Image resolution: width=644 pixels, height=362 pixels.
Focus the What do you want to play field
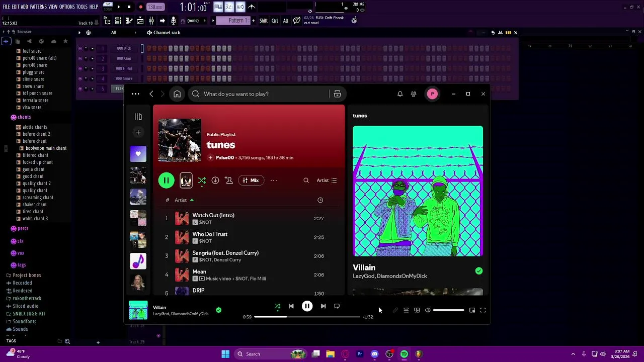coord(259,94)
